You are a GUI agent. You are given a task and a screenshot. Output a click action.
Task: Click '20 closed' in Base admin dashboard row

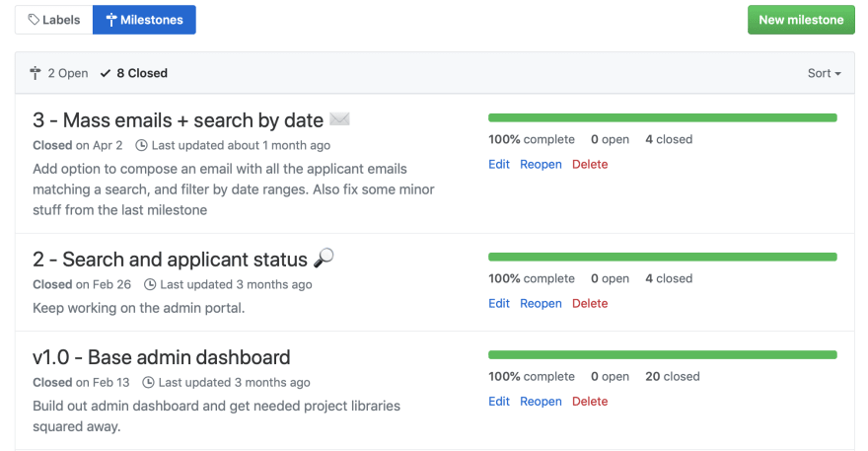click(x=673, y=376)
